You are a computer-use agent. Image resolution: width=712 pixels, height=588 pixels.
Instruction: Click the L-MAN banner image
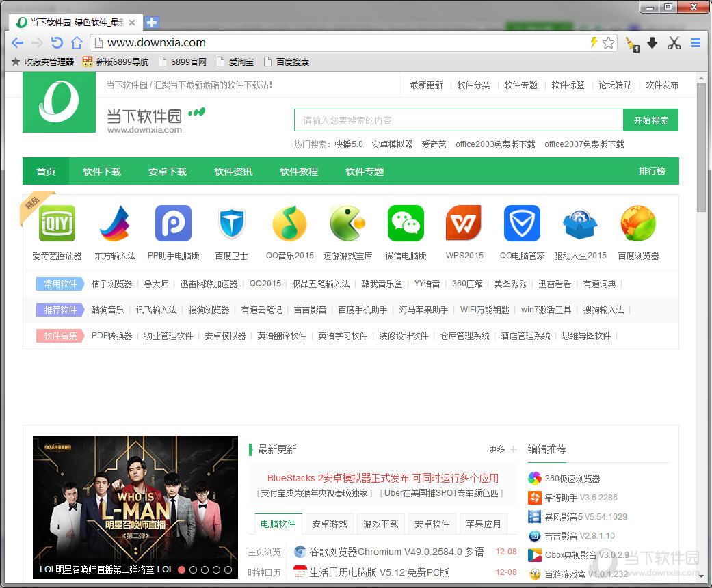click(135, 507)
